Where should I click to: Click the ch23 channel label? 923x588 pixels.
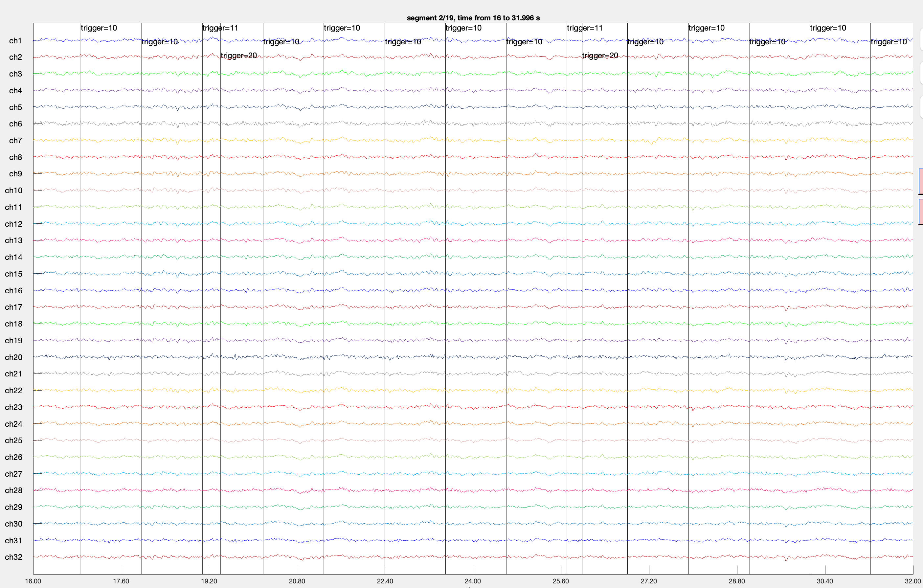[13, 407]
